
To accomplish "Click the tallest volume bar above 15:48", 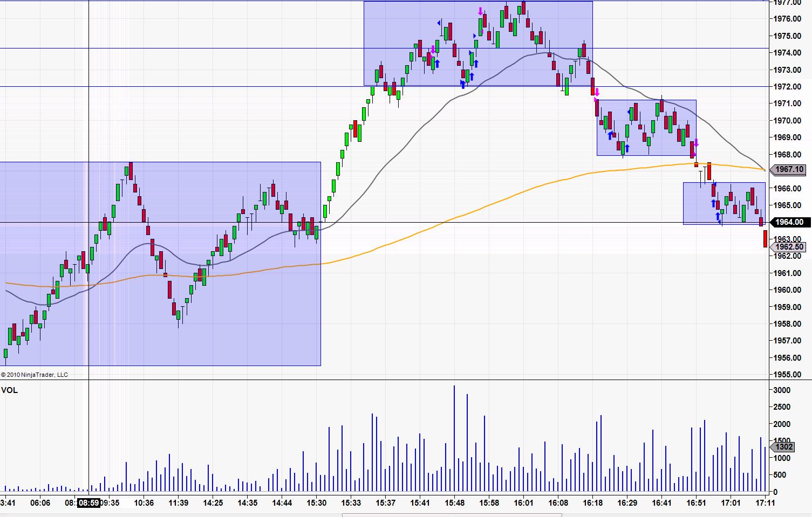I will (x=454, y=439).
